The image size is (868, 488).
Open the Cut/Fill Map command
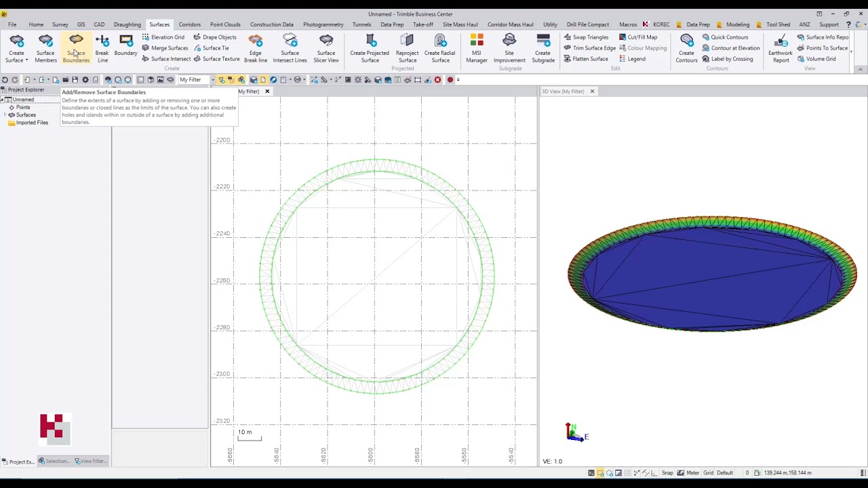638,37
